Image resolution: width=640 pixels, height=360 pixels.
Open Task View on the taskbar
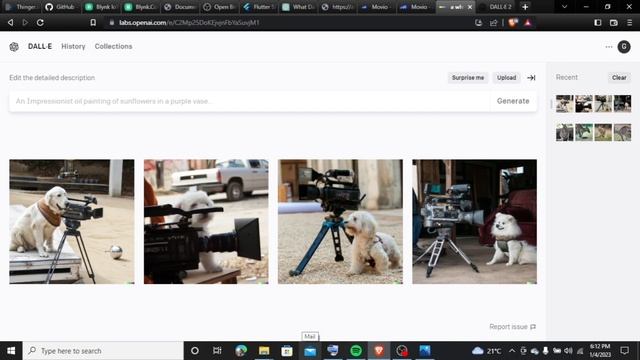pyautogui.click(x=217, y=351)
